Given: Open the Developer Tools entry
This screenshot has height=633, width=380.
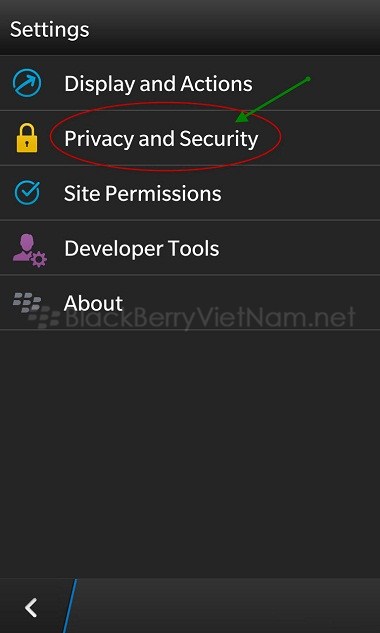Looking at the screenshot, I should tap(190, 248).
